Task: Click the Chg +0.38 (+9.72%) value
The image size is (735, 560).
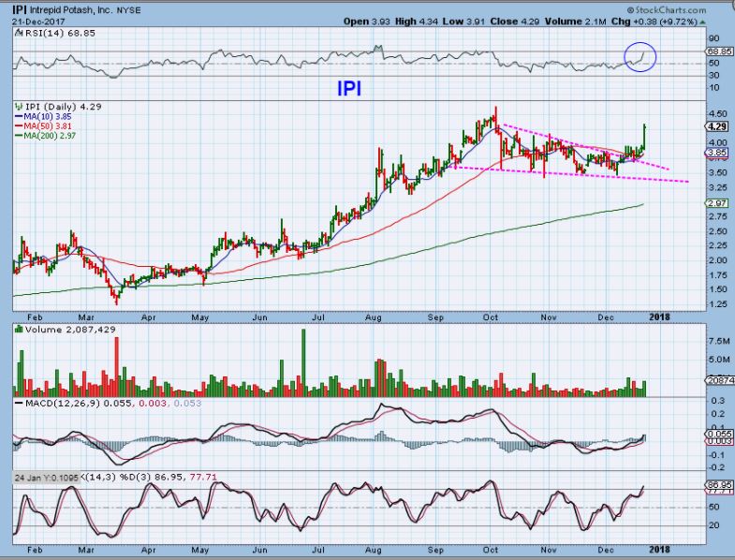Action: click(x=654, y=22)
